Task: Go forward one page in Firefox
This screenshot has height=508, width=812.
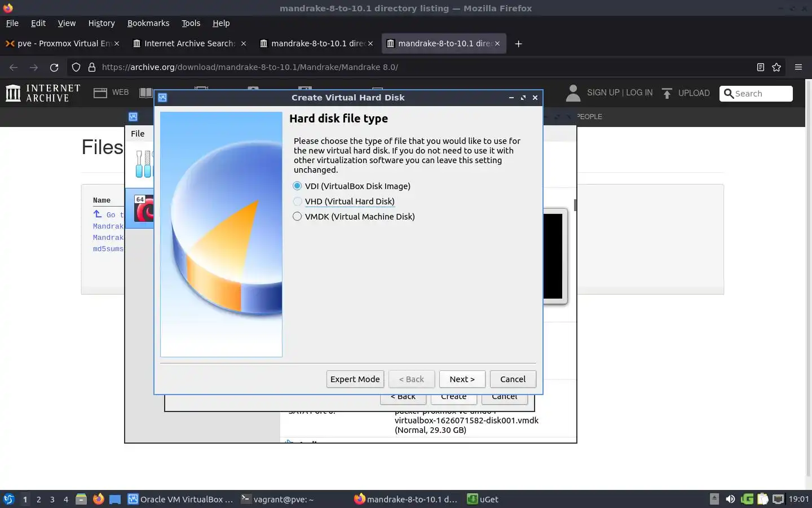Action: coord(34,67)
